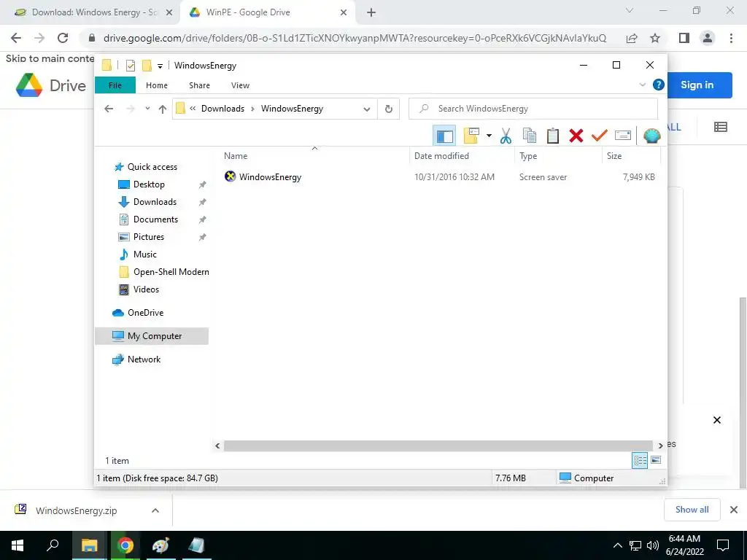Image resolution: width=747 pixels, height=560 pixels.
Task: Open the Home ribbon tab
Action: point(157,85)
